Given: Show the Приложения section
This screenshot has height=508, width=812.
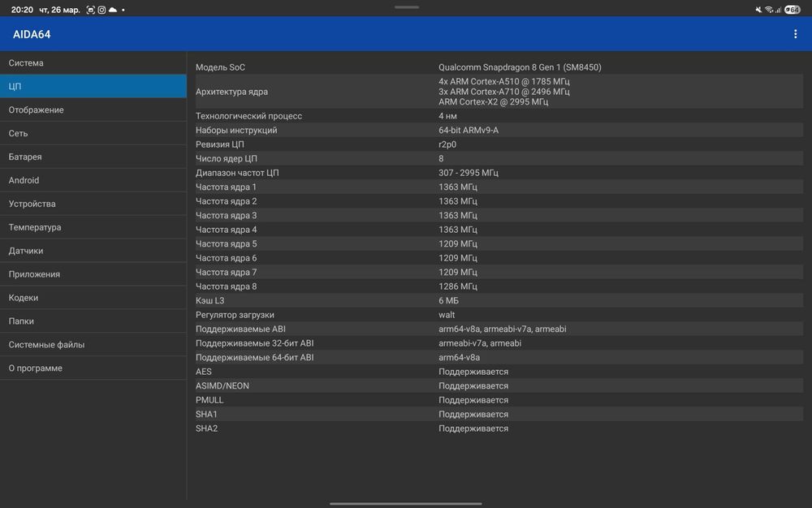Looking at the screenshot, I should click(93, 274).
